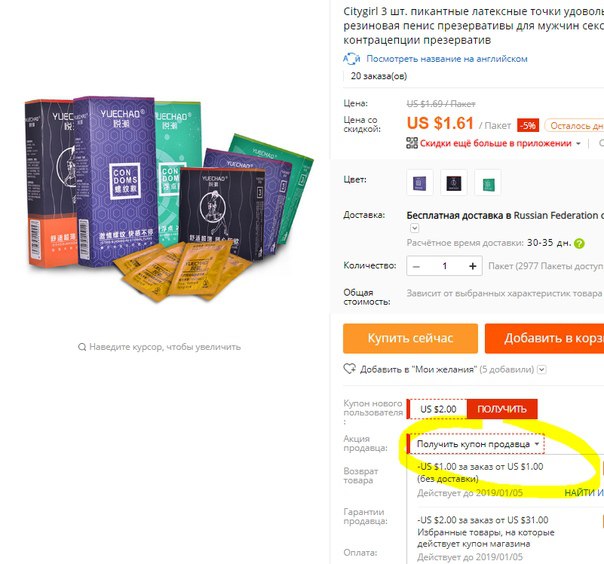
Task: Increase quantity with plus icon
Action: coord(473,266)
